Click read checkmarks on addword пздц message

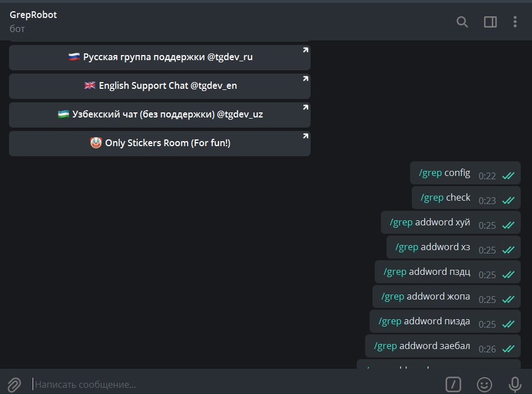508,274
